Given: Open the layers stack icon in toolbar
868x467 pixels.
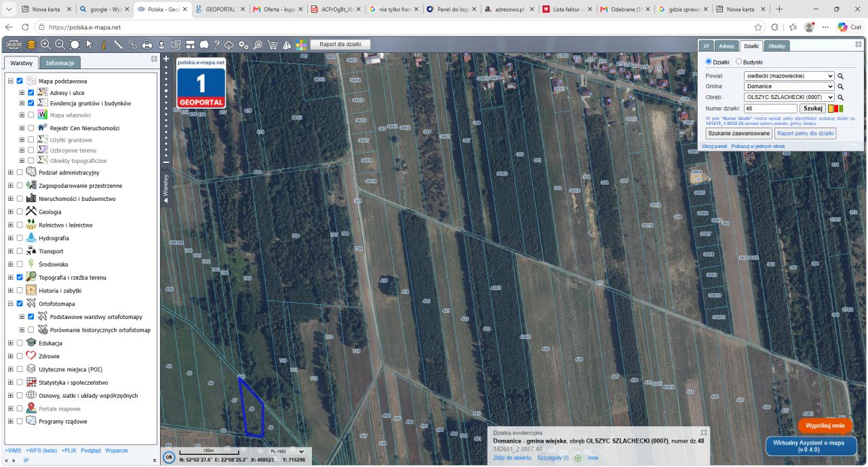Looking at the screenshot, I should [x=31, y=45].
